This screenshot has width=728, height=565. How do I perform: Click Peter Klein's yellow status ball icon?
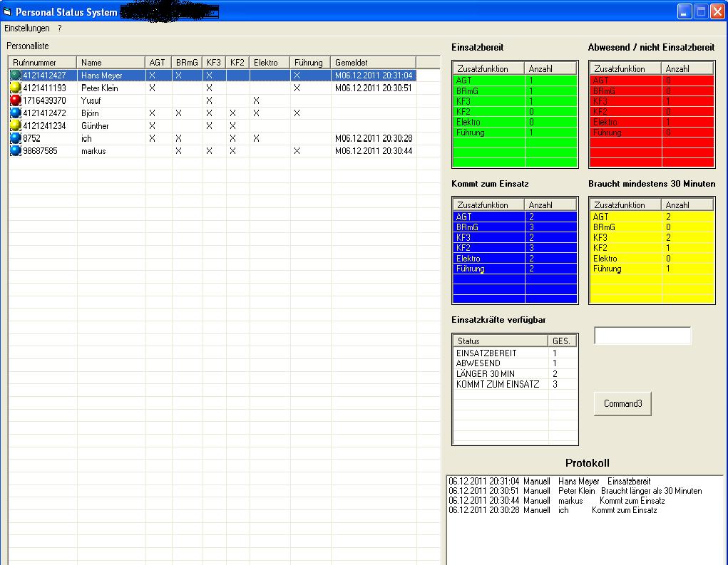pos(16,88)
